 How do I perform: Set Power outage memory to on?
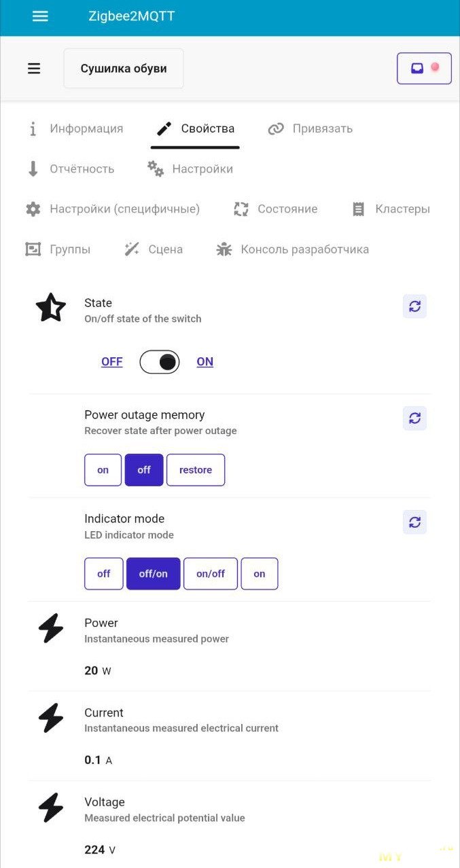103,470
